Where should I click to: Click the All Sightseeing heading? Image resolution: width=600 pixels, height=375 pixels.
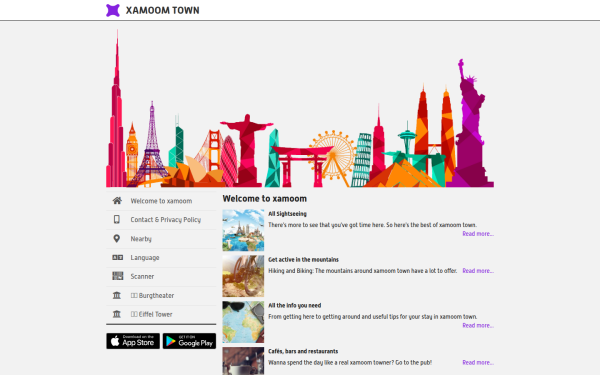point(287,214)
